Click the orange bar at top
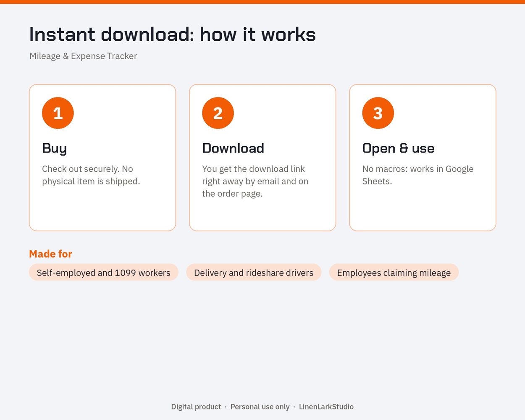Viewport: 525px width, 420px height. pyautogui.click(x=262, y=2)
